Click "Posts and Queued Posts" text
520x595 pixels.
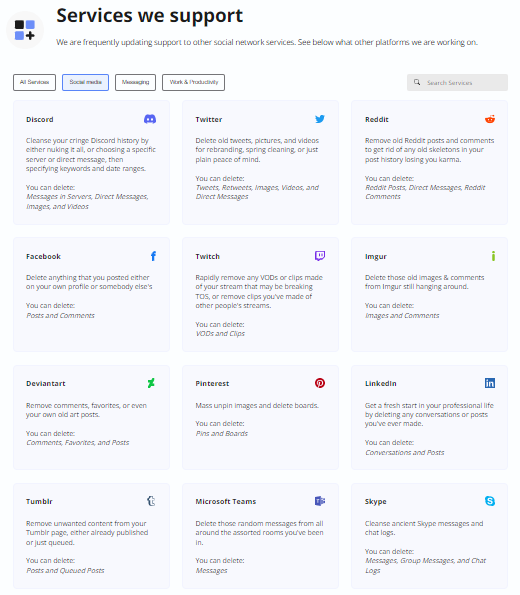point(65,570)
